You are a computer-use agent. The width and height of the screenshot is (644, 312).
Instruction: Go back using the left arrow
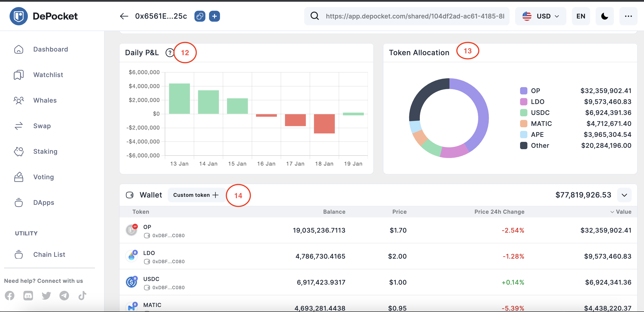coord(124,16)
